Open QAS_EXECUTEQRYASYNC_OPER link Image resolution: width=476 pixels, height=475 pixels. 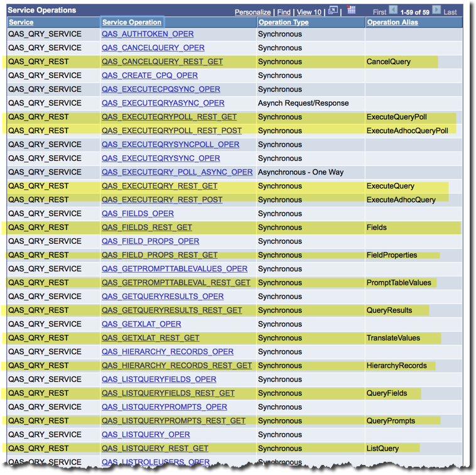pos(163,103)
